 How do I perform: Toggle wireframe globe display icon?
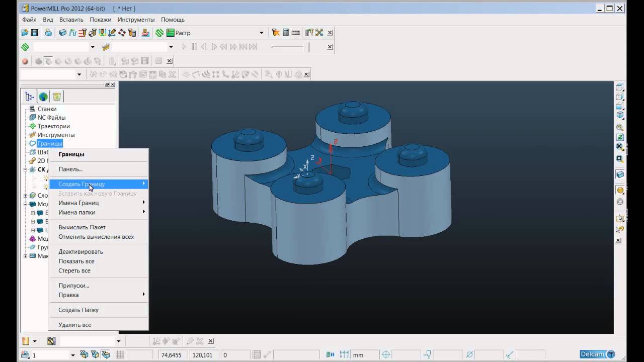[620, 202]
